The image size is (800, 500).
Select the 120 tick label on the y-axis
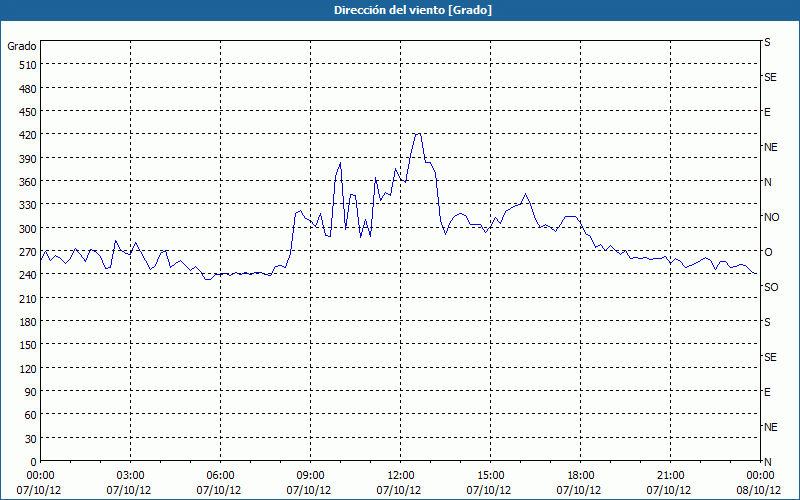pyautogui.click(x=29, y=369)
